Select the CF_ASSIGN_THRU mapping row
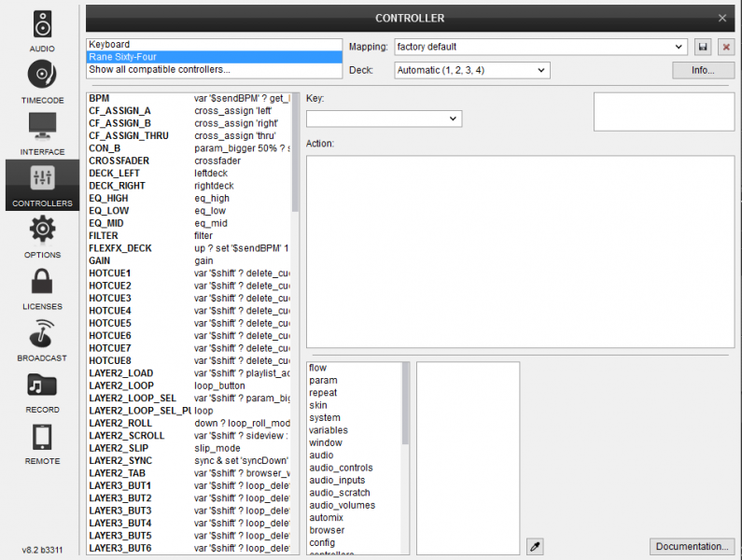742x560 pixels. point(189,135)
